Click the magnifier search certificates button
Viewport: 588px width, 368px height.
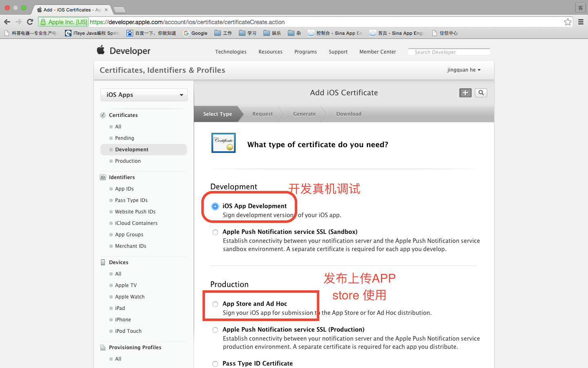(481, 93)
